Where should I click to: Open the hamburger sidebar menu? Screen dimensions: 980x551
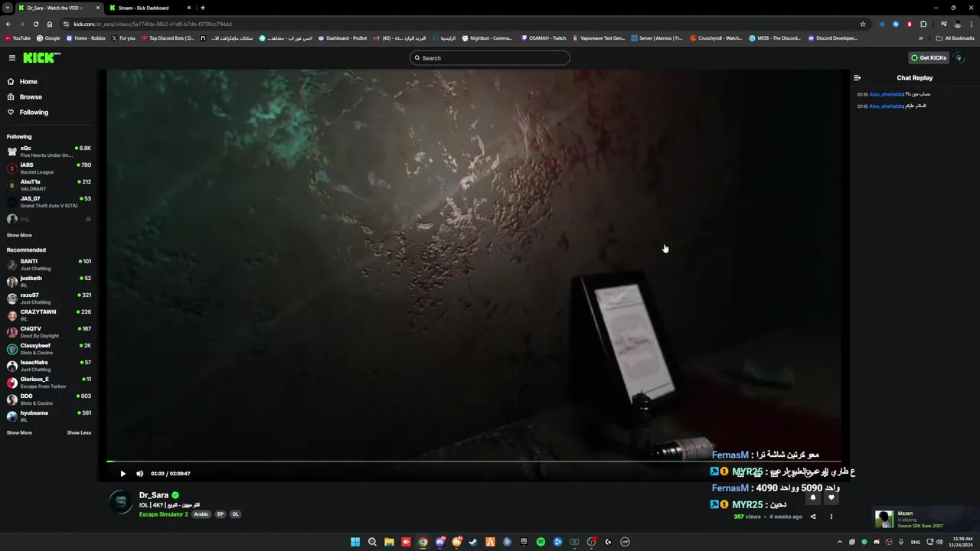pyautogui.click(x=12, y=58)
